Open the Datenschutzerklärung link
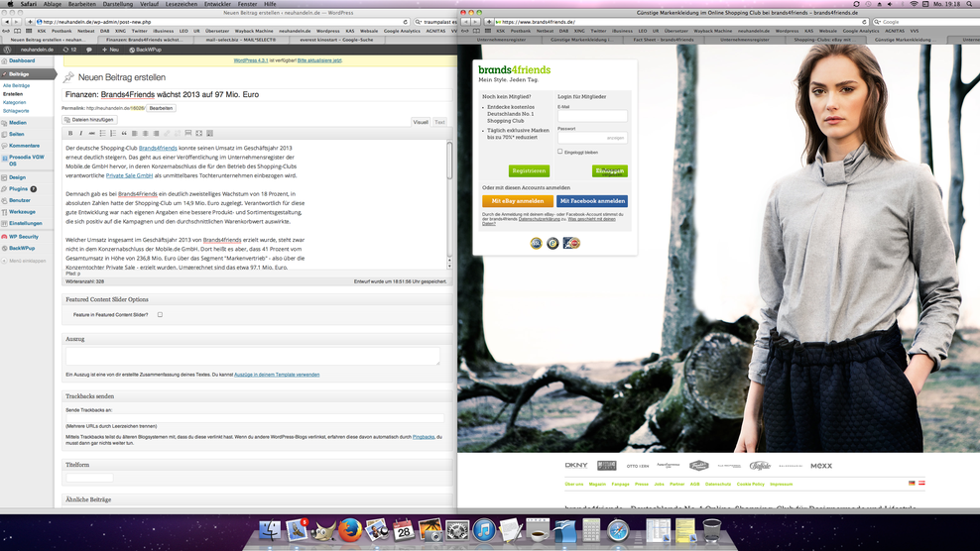 click(x=540, y=219)
